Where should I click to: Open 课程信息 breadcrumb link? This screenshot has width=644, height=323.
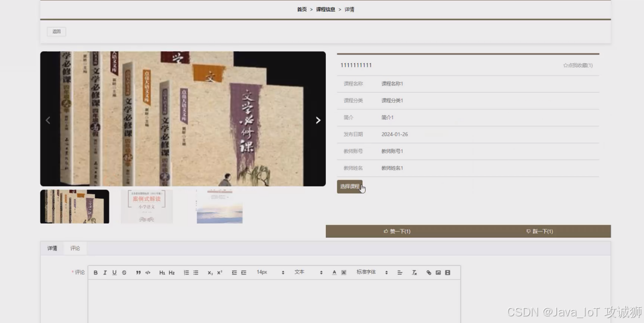pyautogui.click(x=325, y=9)
